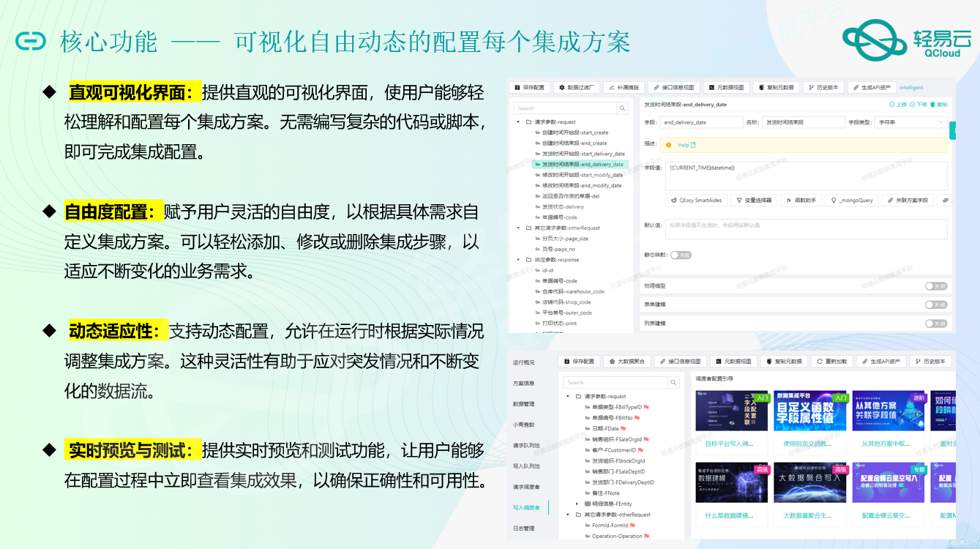This screenshot has width=980, height=549.
Task: Switch to the 日志管理 sidebar tab
Action: [x=523, y=528]
